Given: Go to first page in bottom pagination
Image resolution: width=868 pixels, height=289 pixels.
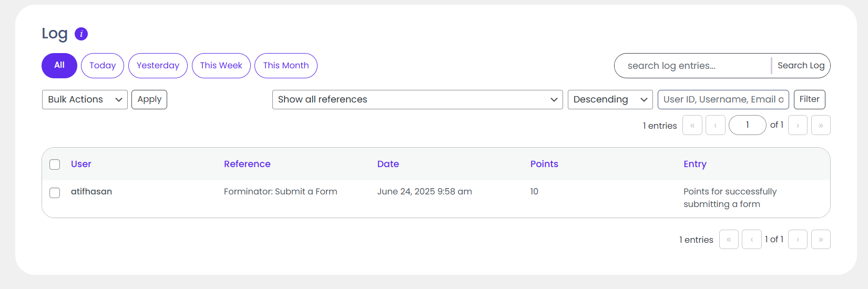Looking at the screenshot, I should click(x=729, y=240).
